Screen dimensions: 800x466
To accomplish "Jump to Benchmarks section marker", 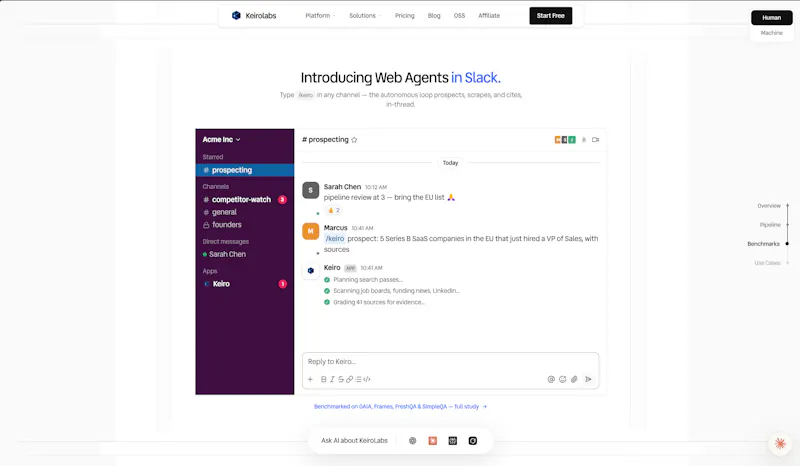I will click(x=768, y=244).
